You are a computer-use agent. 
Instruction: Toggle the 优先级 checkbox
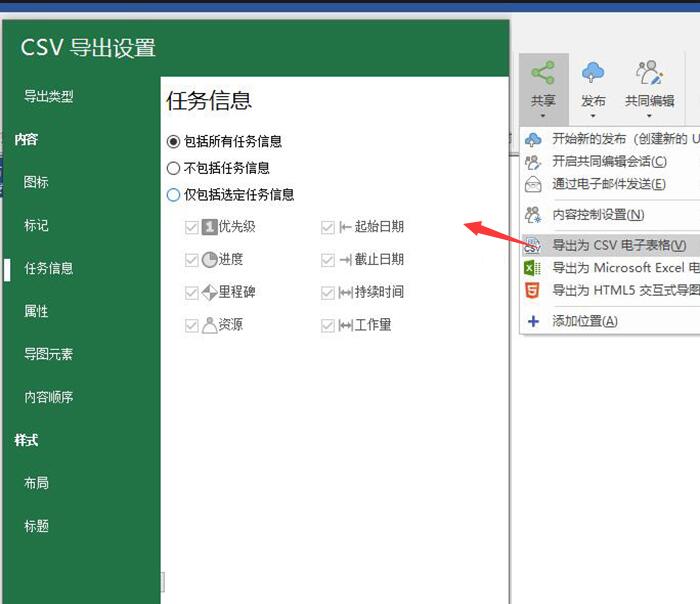[x=192, y=227]
